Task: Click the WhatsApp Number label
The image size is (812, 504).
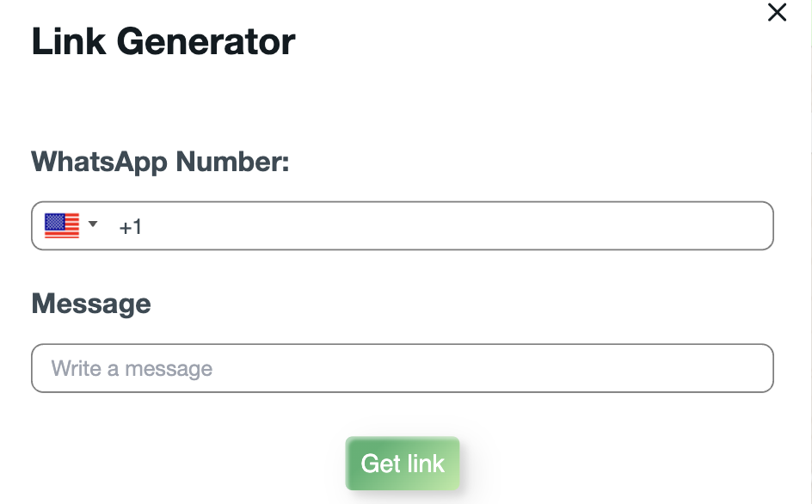Action: (x=159, y=162)
